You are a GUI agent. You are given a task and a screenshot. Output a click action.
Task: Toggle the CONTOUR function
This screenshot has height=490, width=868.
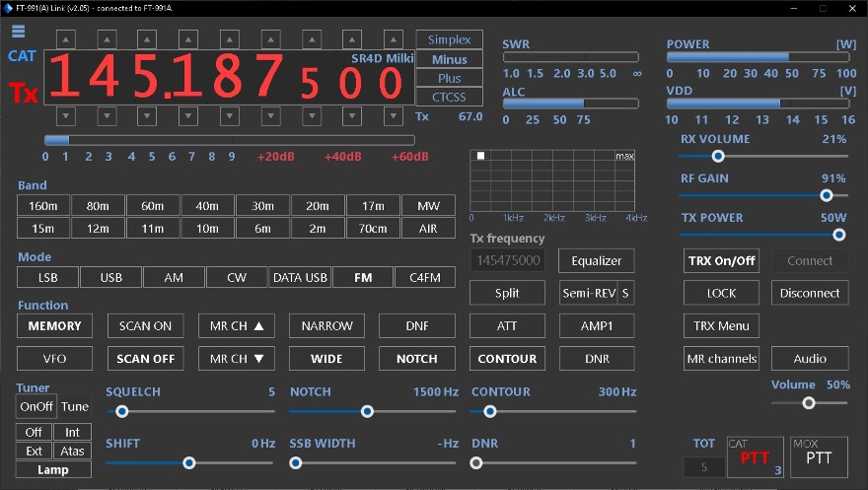pos(507,358)
